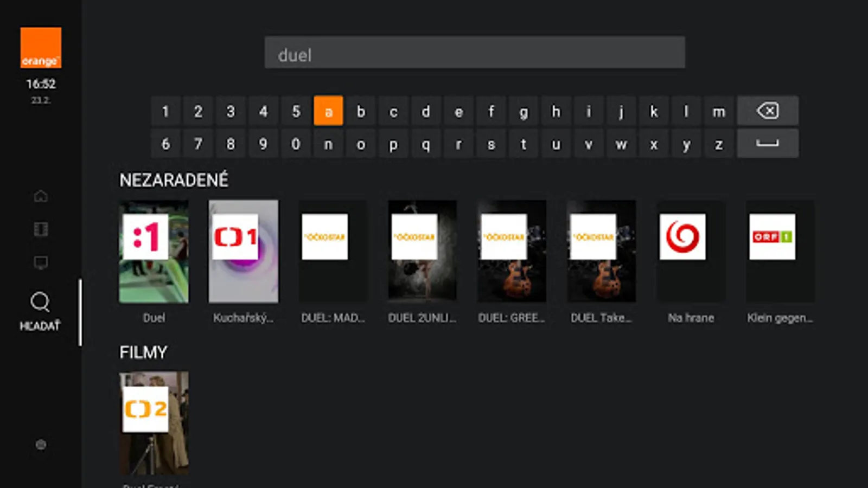This screenshot has height=488, width=868.
Task: Open the "DUEL: GREE..." result thumbnail
Action: 512,251
